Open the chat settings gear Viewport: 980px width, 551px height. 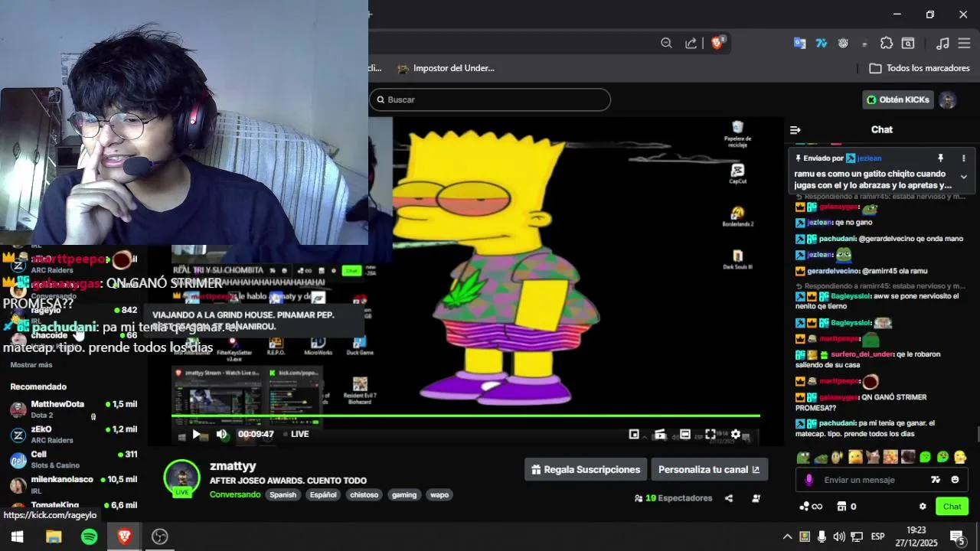tap(923, 507)
